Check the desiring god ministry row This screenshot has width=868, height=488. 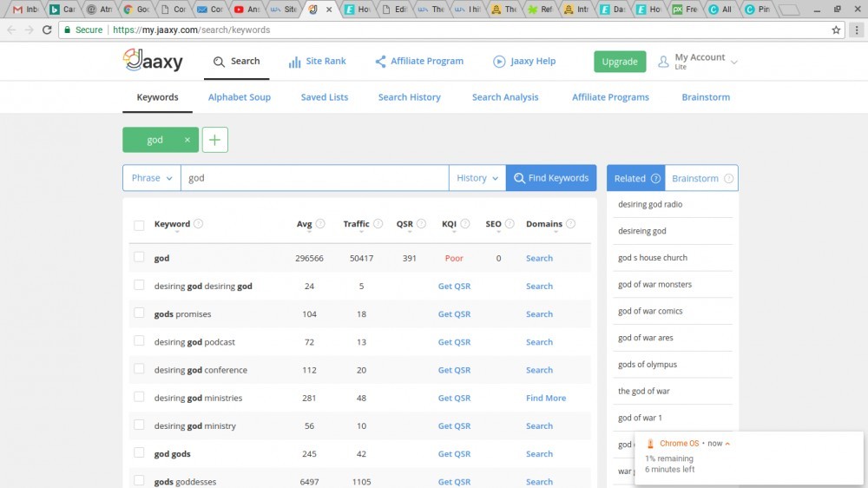coord(139,425)
